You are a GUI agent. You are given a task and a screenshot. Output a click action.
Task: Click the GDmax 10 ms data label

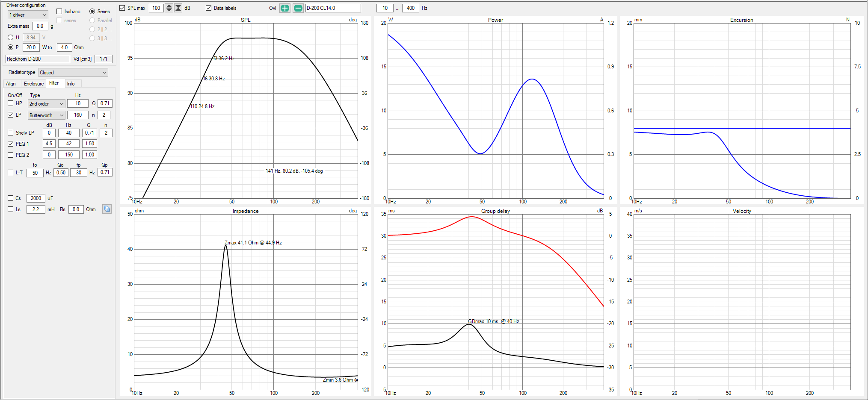coord(494,321)
